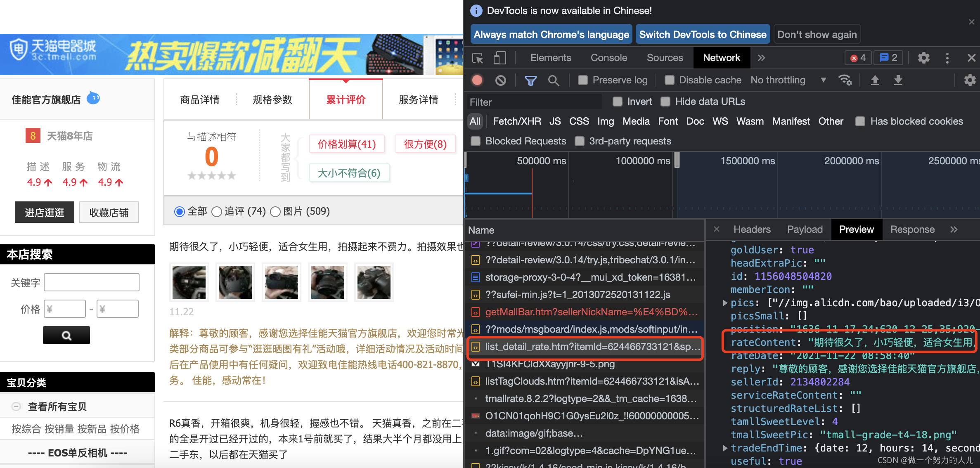The height and width of the screenshot is (468, 980).
Task: Enable the Disable cache checkbox
Action: (669, 80)
